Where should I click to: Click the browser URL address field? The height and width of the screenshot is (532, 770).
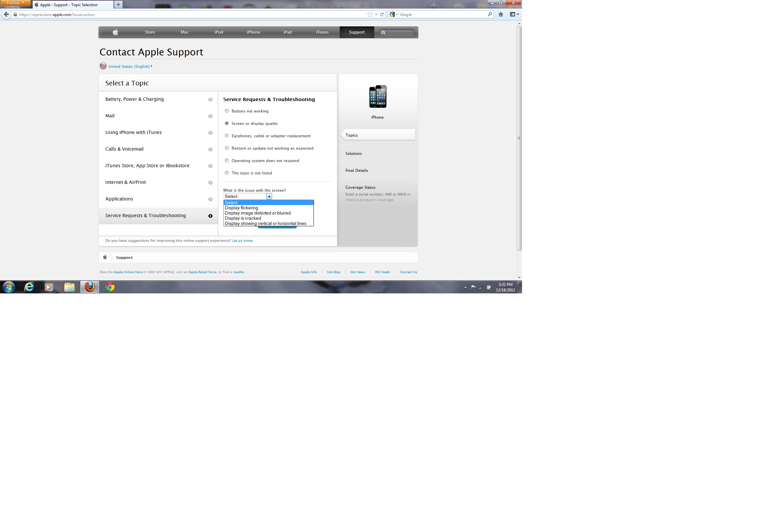click(x=192, y=14)
